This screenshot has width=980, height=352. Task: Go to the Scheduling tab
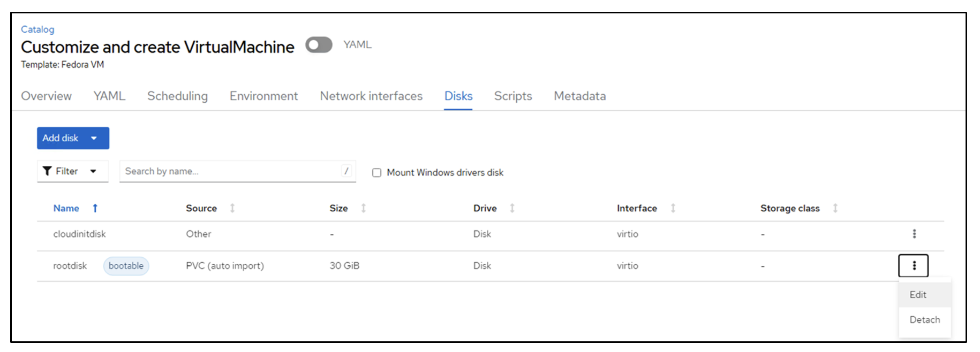point(177,96)
